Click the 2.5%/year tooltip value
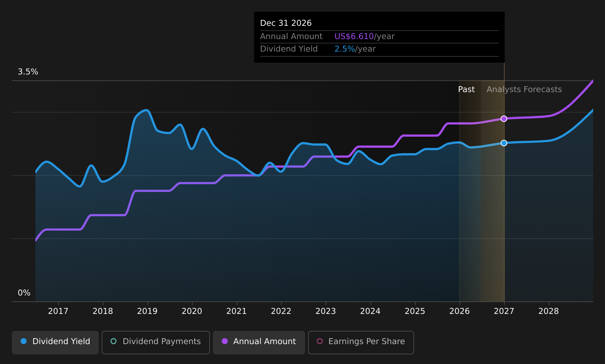 click(x=355, y=49)
